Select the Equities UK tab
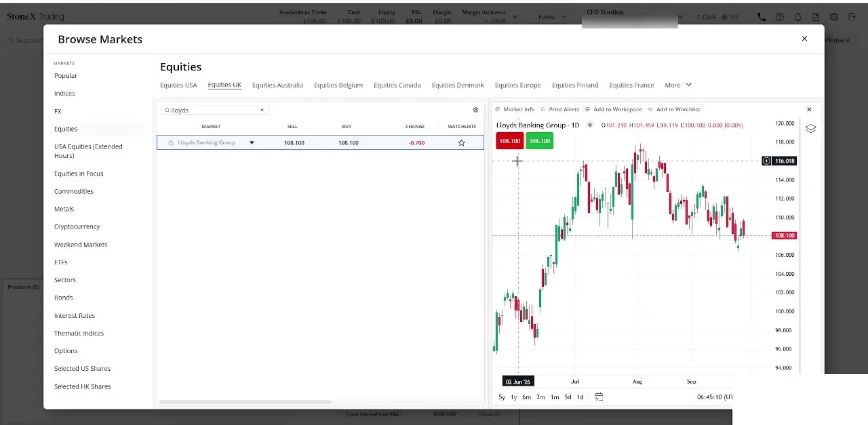Viewport: 868px width, 425px height. pos(224,85)
